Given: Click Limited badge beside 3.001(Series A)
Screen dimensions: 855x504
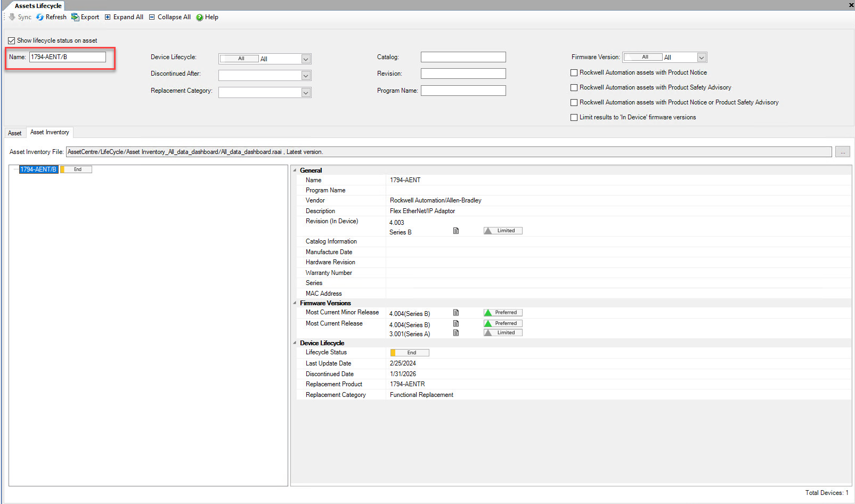Looking at the screenshot, I should [503, 333].
